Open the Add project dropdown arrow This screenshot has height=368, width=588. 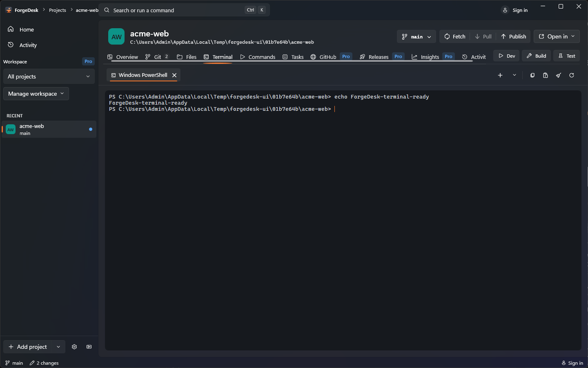(x=58, y=347)
